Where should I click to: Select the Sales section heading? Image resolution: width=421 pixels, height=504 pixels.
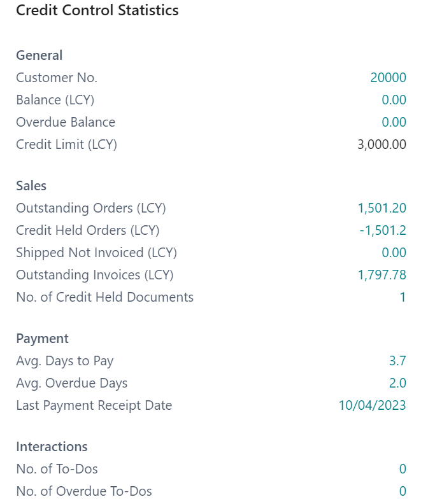pos(31,186)
